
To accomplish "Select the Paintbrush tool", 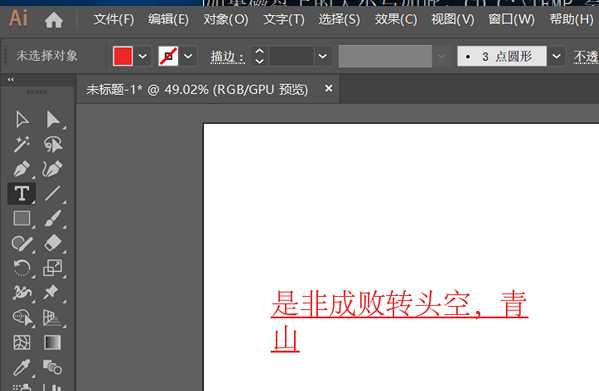I will (x=53, y=218).
